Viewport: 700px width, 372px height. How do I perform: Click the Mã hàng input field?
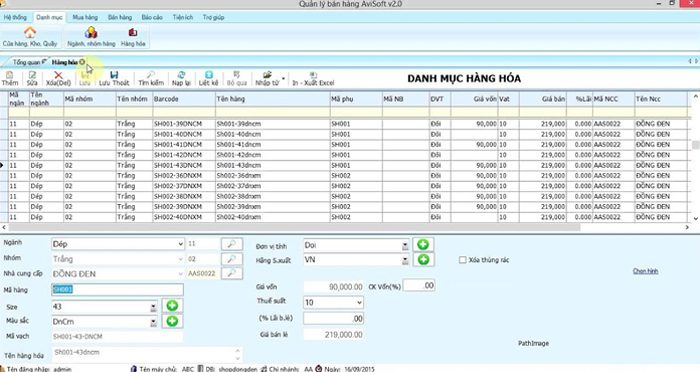coord(117,289)
